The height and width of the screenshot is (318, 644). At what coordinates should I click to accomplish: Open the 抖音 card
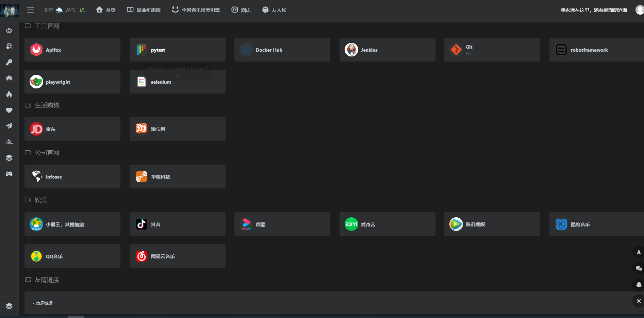tap(178, 224)
